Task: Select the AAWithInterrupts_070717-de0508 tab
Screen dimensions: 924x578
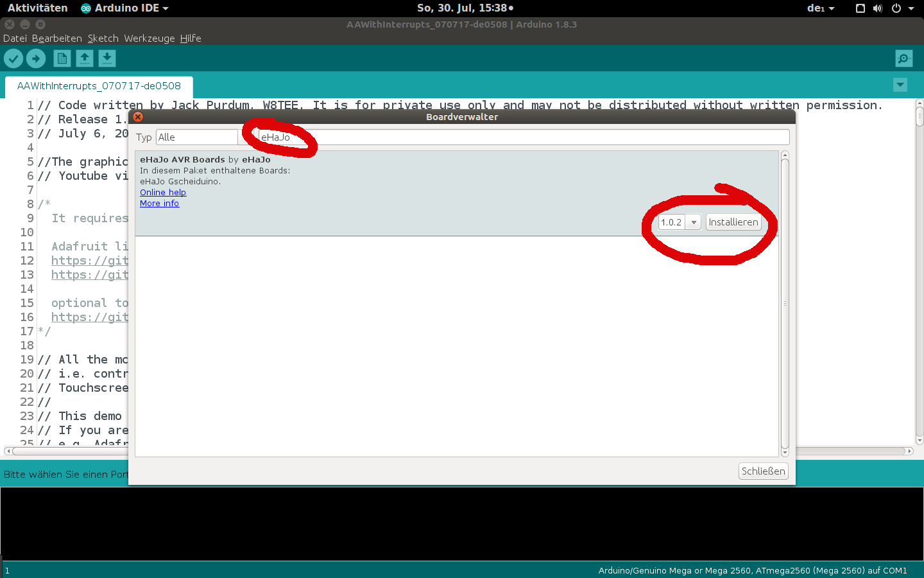Action: click(99, 86)
